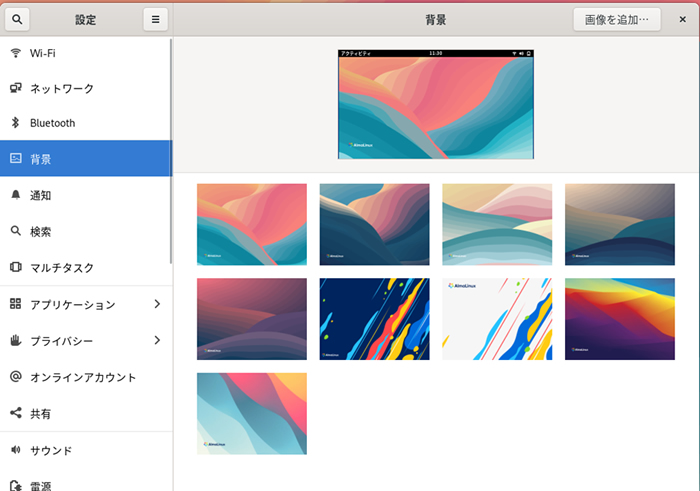Screen dimensions: 700x491
Task: Expand the プライバシー chevron arrow
Action: (157, 341)
